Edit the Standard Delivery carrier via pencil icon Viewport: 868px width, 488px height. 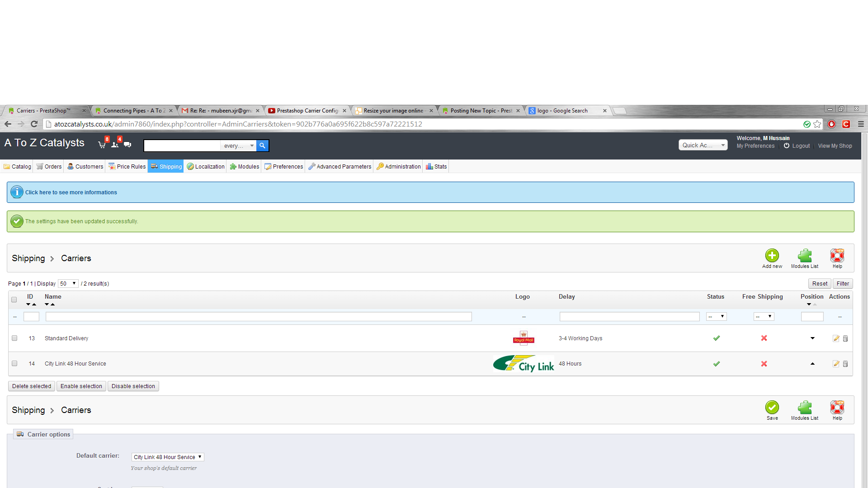pos(836,338)
